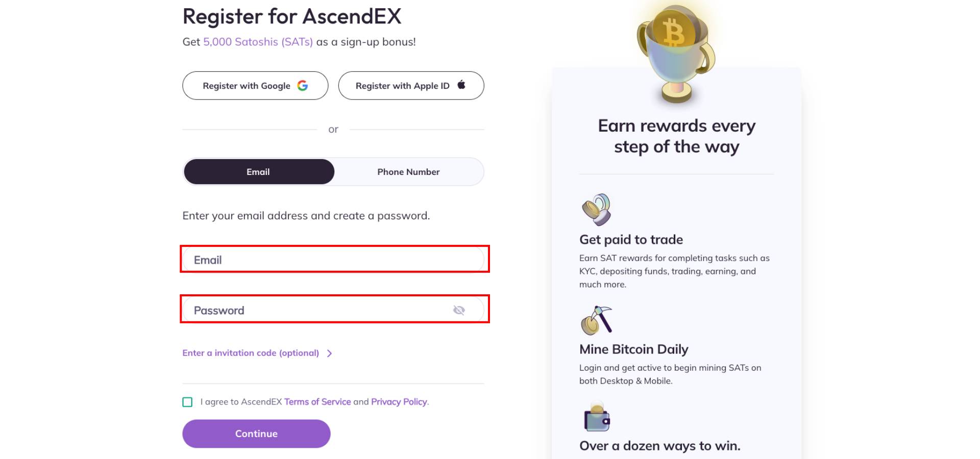
Task: Switch to the Phone Number tab
Action: 408,172
